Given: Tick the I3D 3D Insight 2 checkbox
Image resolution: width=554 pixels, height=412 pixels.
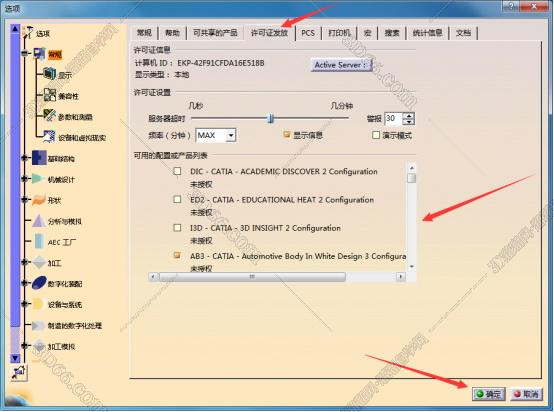Looking at the screenshot, I should [177, 228].
